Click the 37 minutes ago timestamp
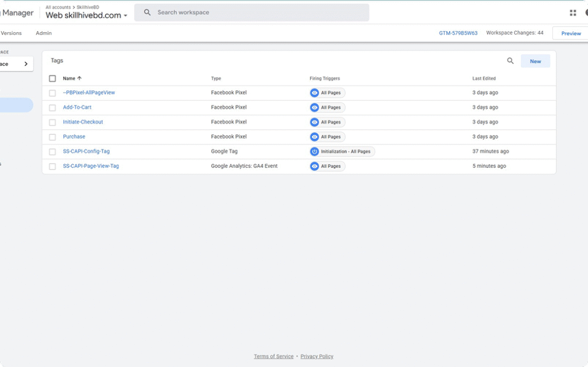This screenshot has height=367, width=588. click(x=490, y=151)
